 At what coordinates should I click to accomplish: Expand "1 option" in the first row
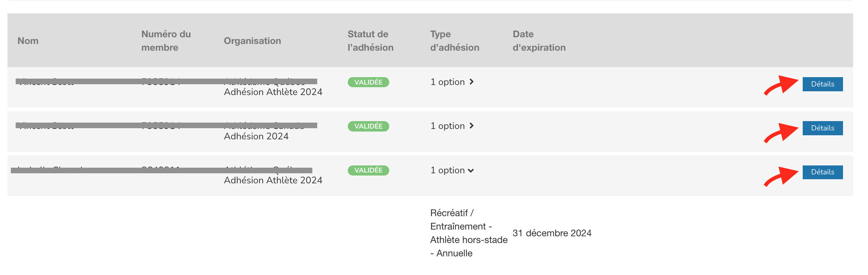click(452, 82)
